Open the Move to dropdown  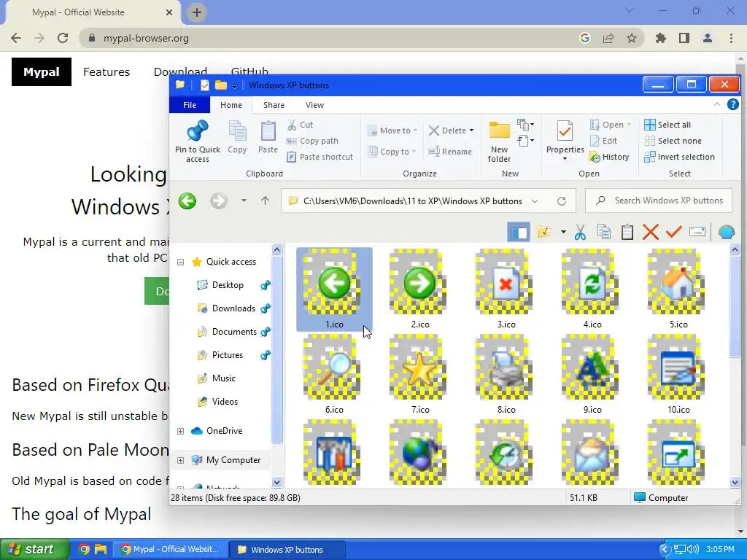[x=392, y=131]
